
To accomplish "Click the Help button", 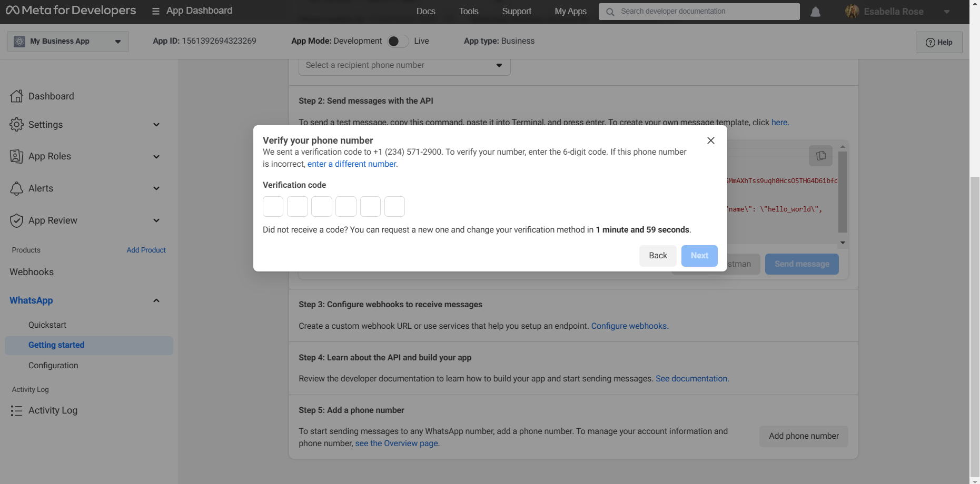I will click(939, 42).
